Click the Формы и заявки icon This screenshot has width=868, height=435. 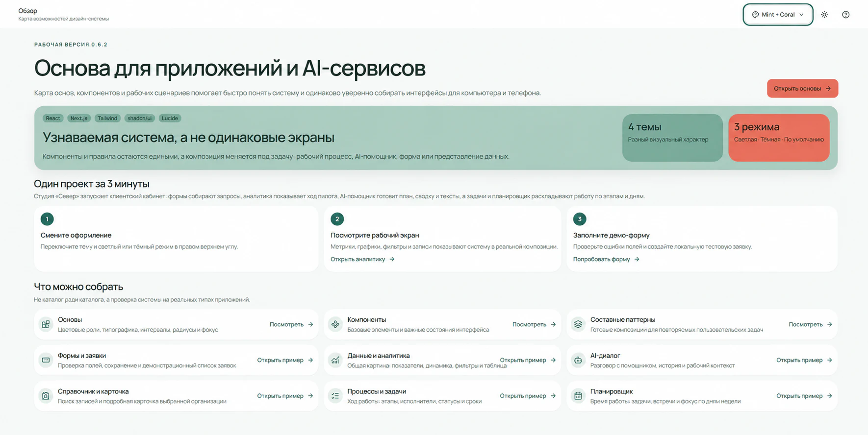click(x=46, y=360)
